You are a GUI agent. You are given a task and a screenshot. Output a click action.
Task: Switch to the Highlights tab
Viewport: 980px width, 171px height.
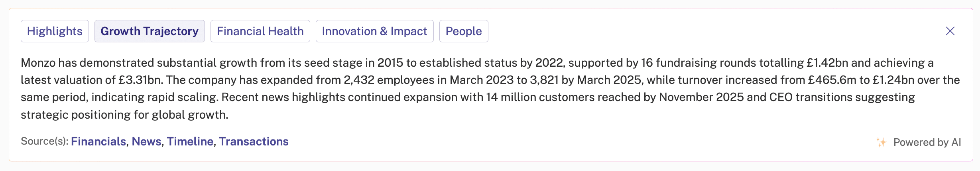point(55,31)
